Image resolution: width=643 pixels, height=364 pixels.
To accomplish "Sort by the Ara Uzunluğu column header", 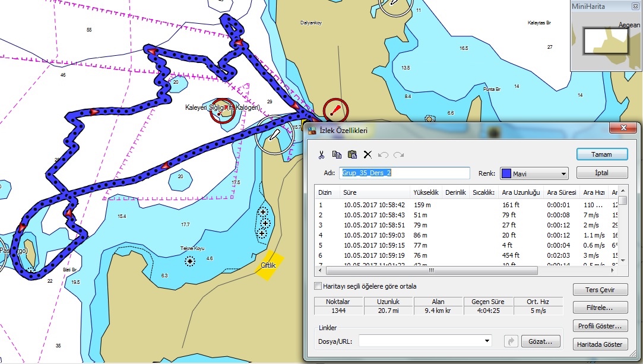I will tap(521, 192).
